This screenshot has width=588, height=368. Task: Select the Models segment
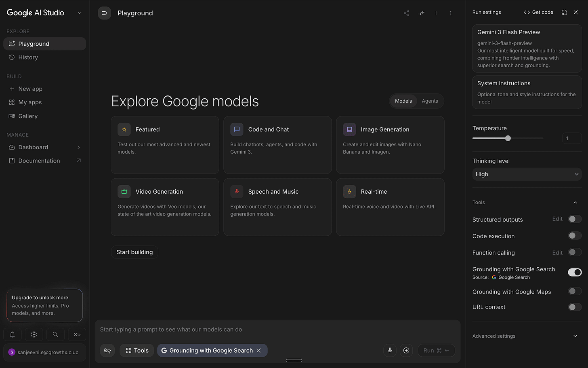(x=403, y=101)
